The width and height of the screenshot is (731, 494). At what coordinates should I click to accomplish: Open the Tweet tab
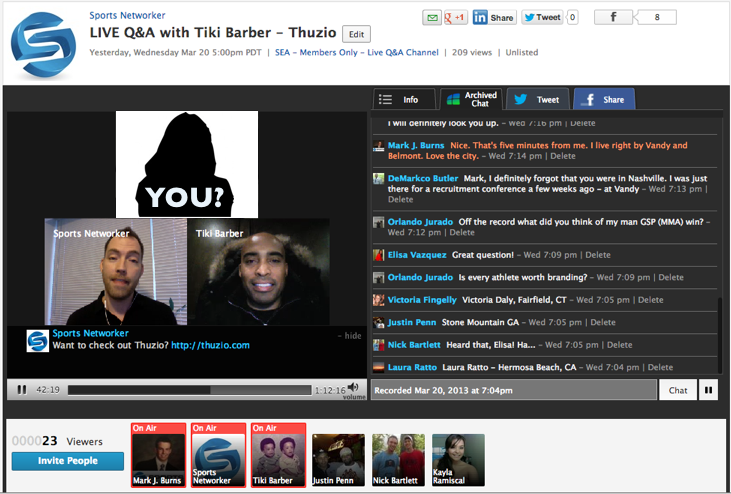tap(538, 99)
